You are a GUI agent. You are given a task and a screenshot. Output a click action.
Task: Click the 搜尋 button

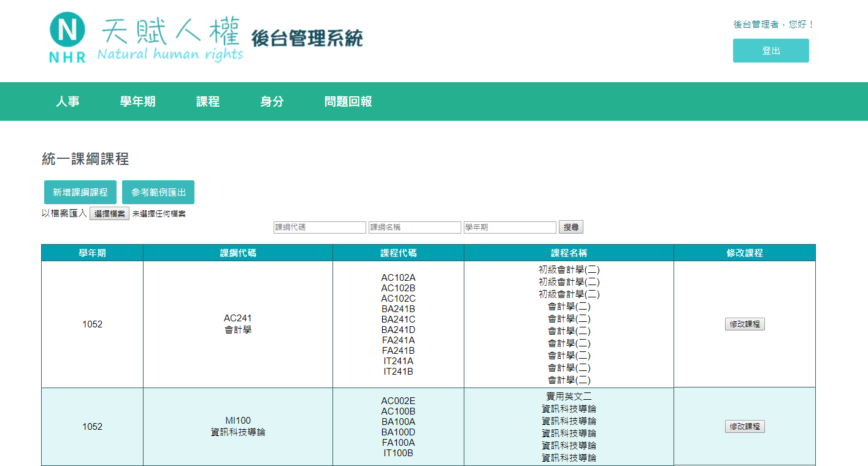571,227
